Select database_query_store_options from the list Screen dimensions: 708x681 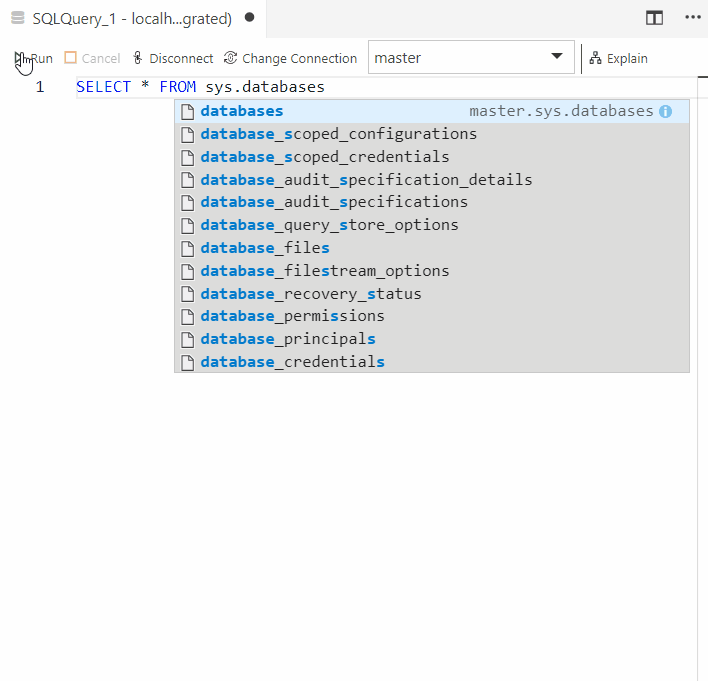click(329, 225)
